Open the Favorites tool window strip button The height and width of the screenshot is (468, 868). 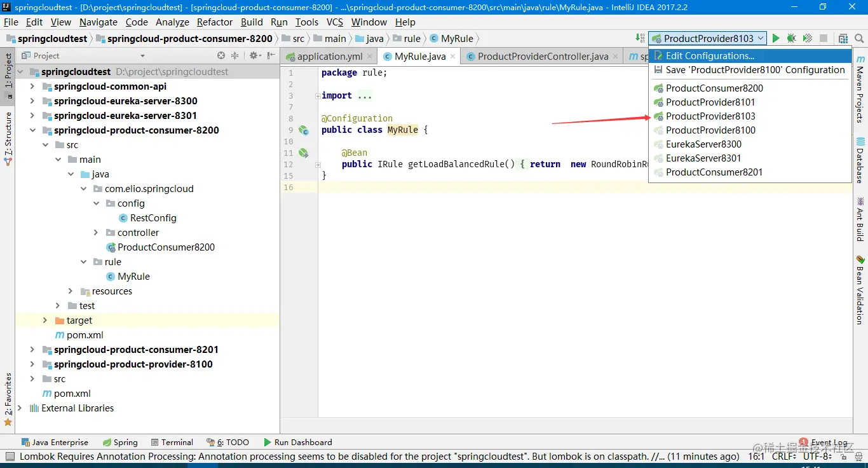point(8,399)
